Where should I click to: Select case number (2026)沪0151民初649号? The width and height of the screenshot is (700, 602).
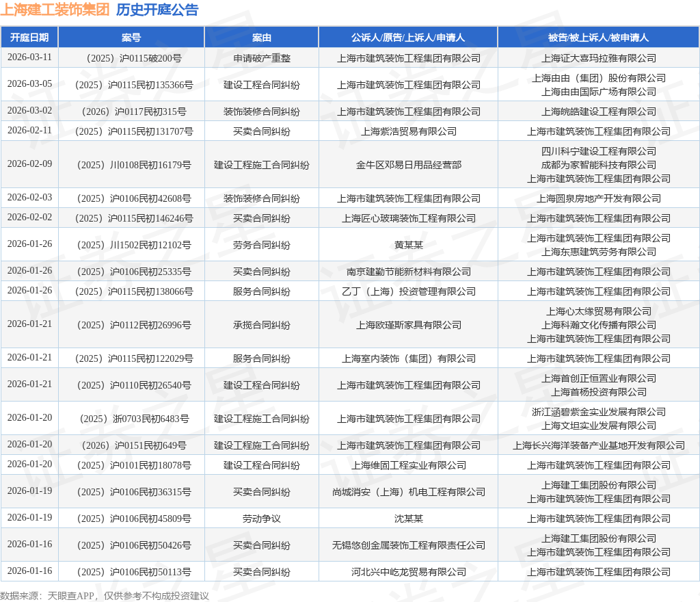(134, 445)
